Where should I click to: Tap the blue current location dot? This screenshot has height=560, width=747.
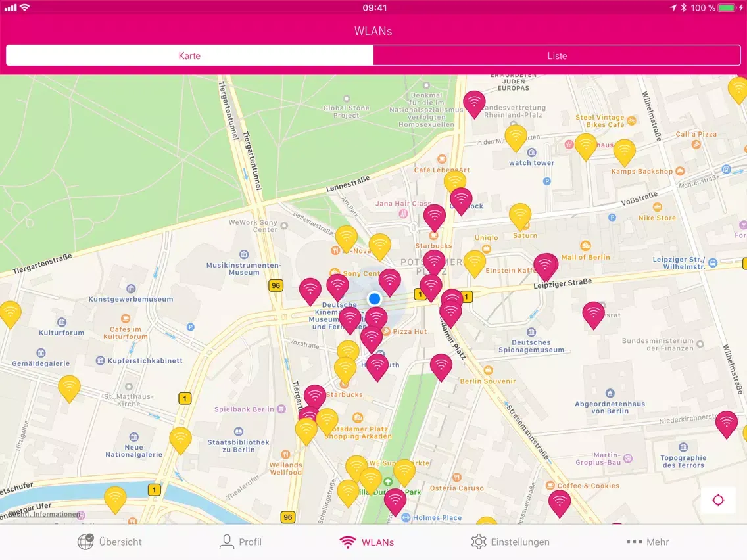coord(374,298)
